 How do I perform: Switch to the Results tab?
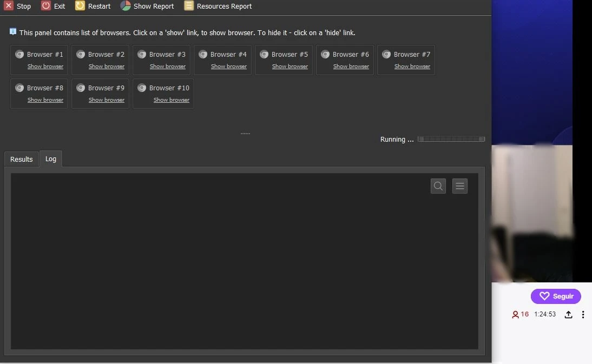22,159
